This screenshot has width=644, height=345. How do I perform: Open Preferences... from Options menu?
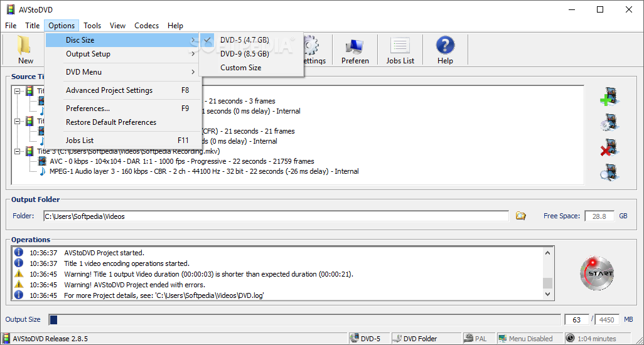point(122,109)
